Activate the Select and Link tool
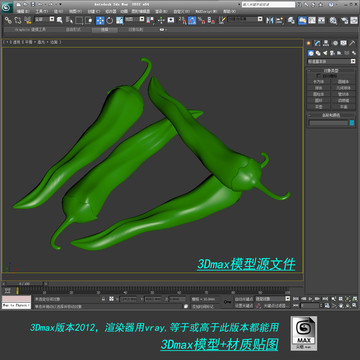The image size is (360, 360). pyautogui.click(x=8, y=20)
